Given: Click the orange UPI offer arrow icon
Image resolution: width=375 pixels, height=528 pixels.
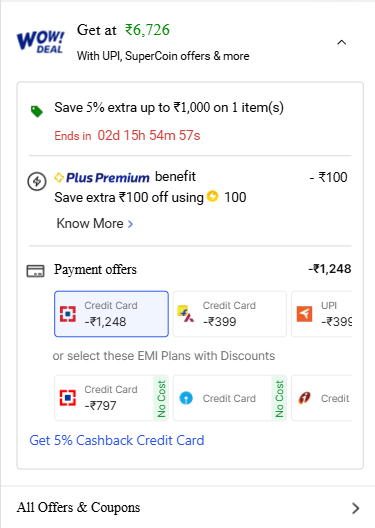Looking at the screenshot, I should click(x=304, y=314).
